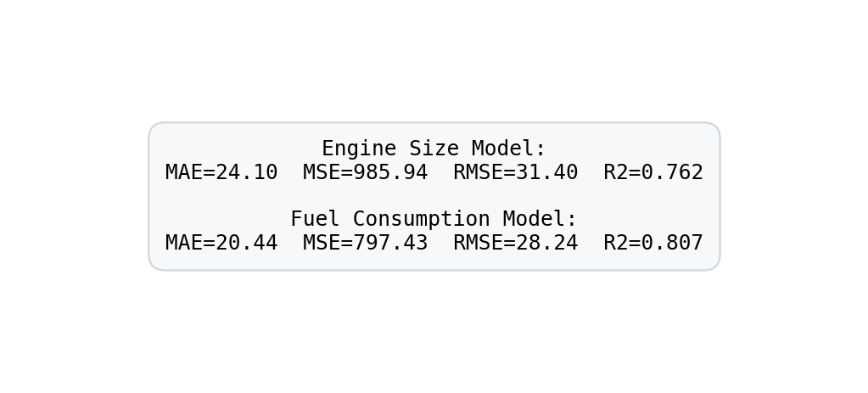Click the RMSE=31.40 metric

point(515,173)
